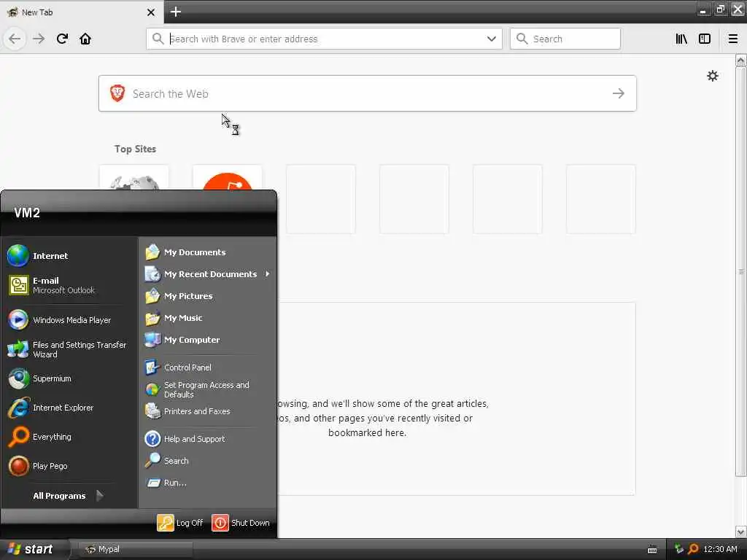
Task: Open the hamburger application menu
Action: (732, 39)
